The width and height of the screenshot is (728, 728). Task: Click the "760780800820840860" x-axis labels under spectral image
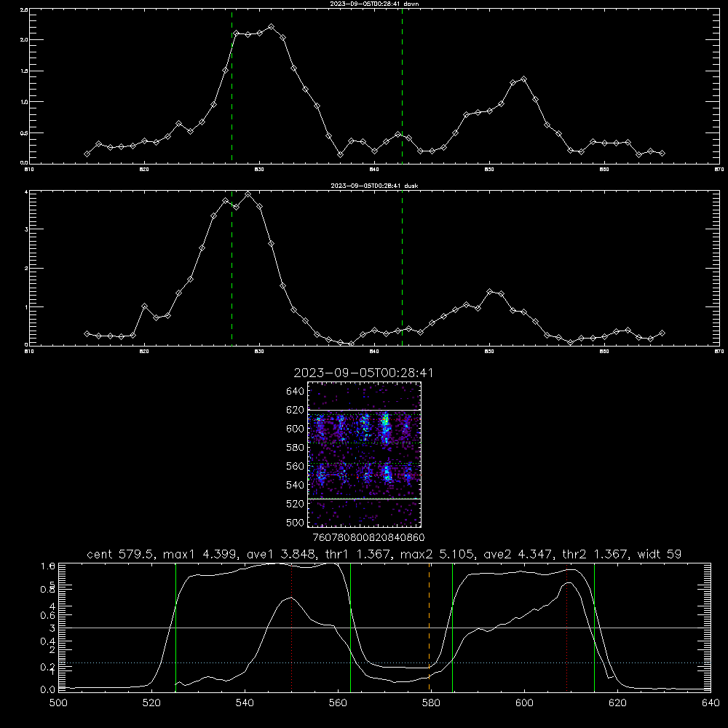coord(368,537)
